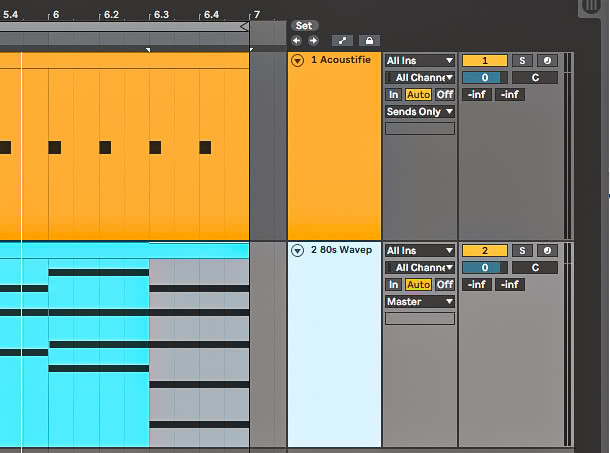Solo the 80s Wavep track
610x453 pixels.
(x=522, y=251)
